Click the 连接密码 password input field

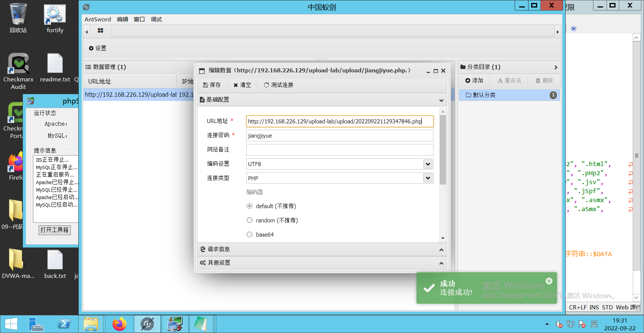tap(340, 136)
